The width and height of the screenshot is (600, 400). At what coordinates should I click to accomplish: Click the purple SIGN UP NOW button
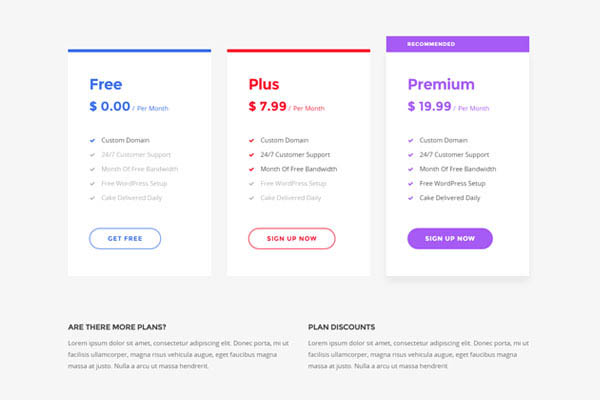(x=450, y=238)
